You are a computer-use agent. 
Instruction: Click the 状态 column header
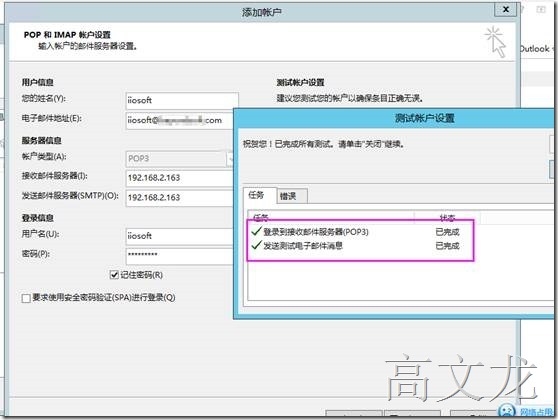click(447, 217)
